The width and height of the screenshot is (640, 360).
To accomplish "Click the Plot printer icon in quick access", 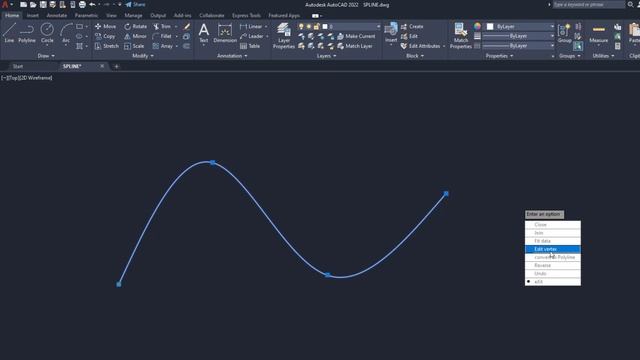I will point(82,4).
